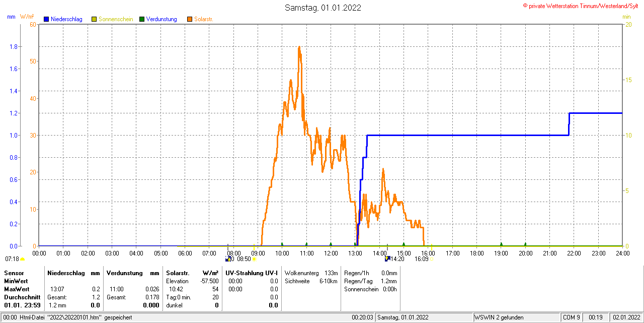644x323 pixels.
Task: Click the green evaporation marker at 15:00
Action: (x=404, y=244)
